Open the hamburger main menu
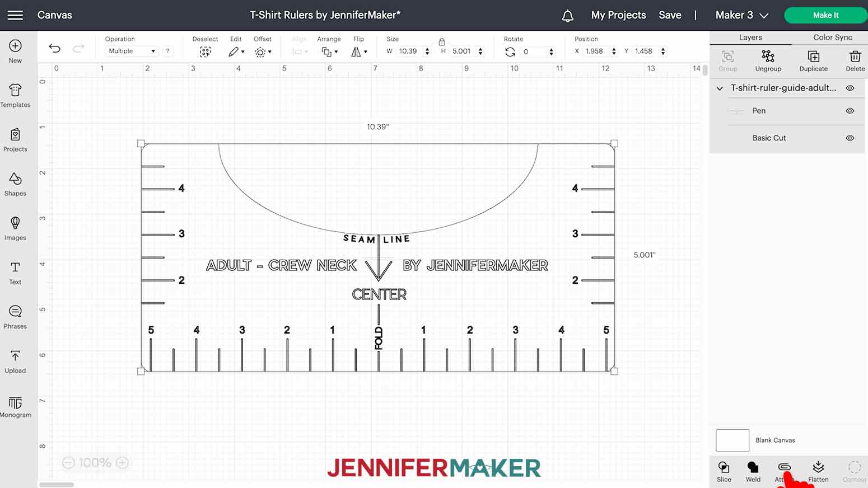The height and width of the screenshot is (488, 868). click(x=16, y=15)
